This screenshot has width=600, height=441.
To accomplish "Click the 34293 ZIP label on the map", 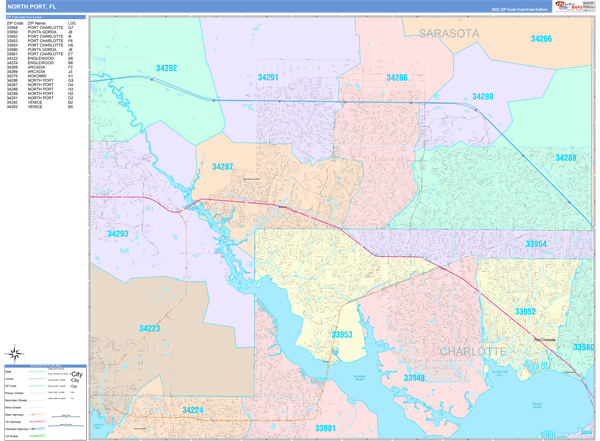I will [x=117, y=234].
